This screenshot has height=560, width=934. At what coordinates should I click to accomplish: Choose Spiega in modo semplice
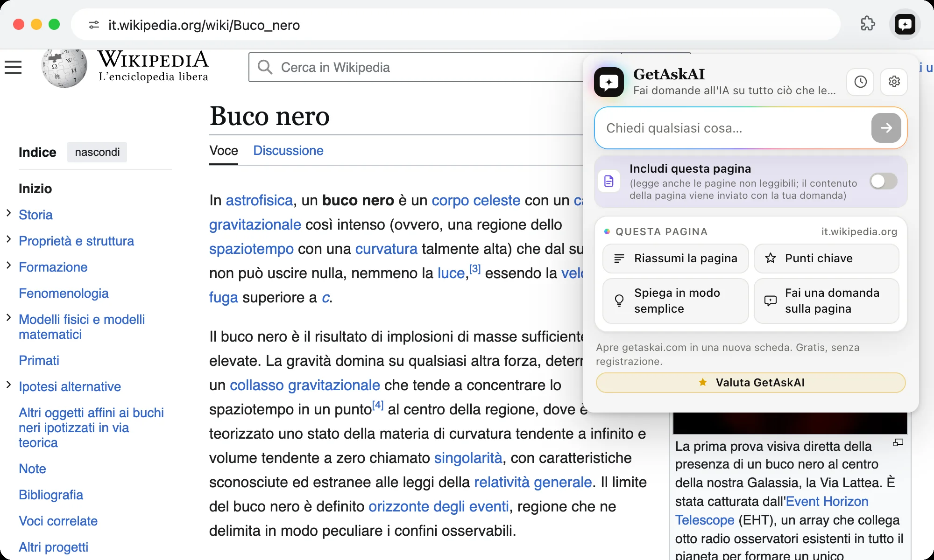tap(675, 301)
